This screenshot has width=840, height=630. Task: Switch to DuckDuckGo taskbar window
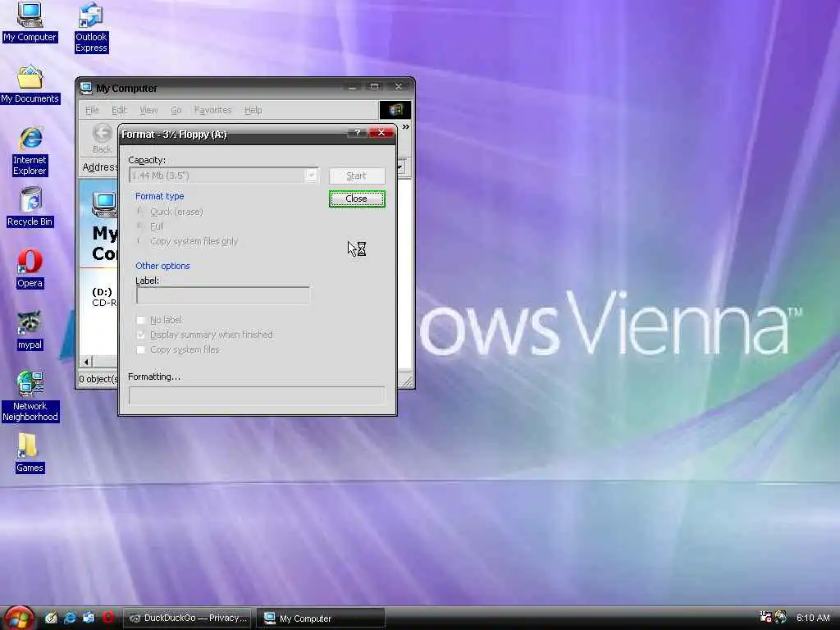pos(188,618)
